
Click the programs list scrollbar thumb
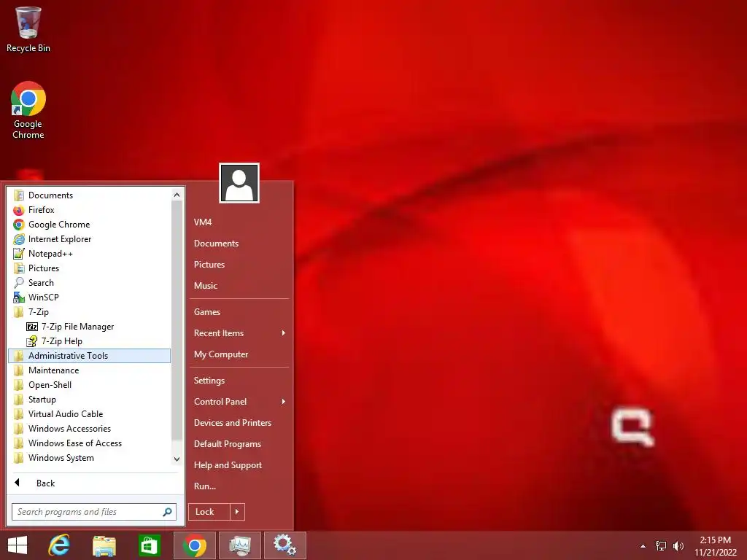tap(177, 321)
